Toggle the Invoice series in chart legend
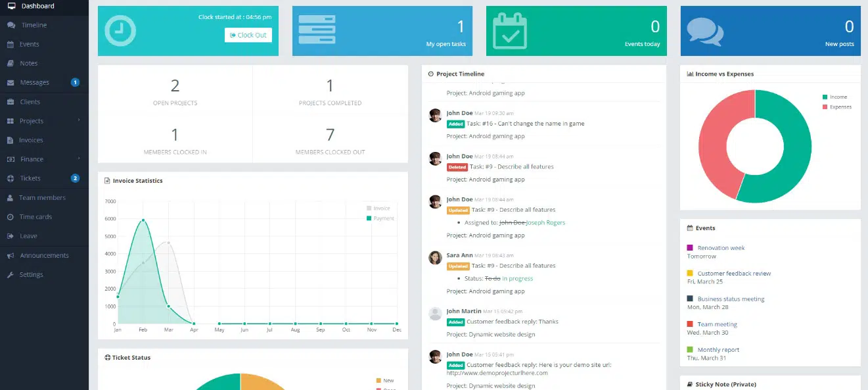 [x=381, y=208]
